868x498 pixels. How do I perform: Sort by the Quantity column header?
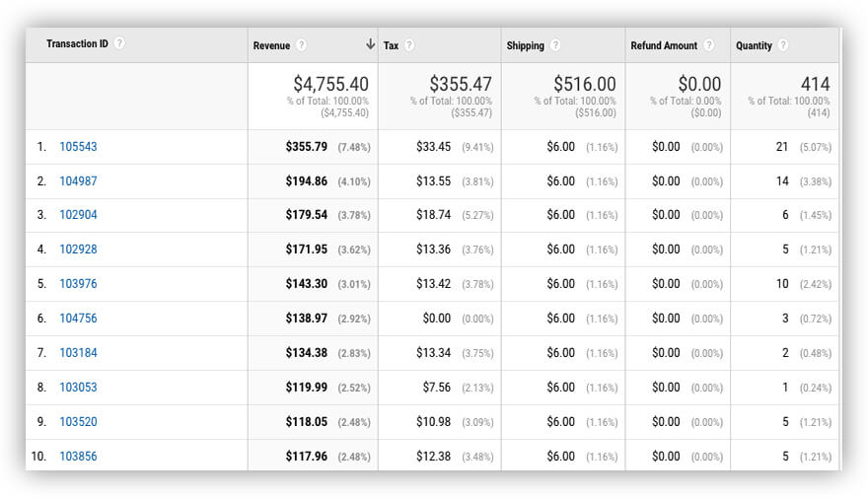[x=754, y=45]
